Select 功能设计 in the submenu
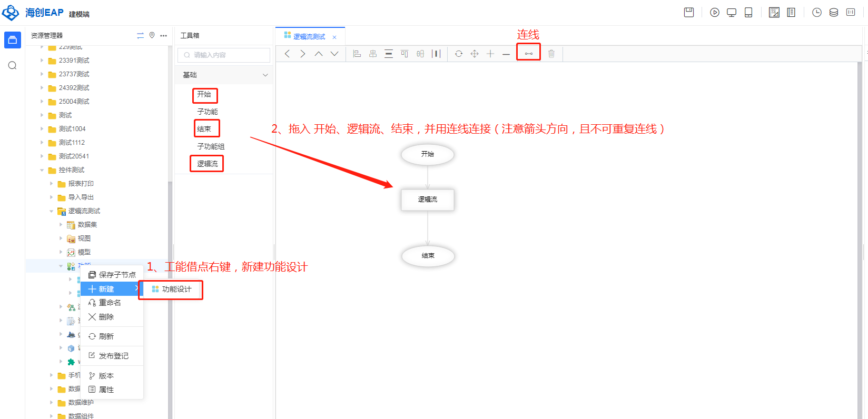This screenshot has width=868, height=419. (x=176, y=290)
